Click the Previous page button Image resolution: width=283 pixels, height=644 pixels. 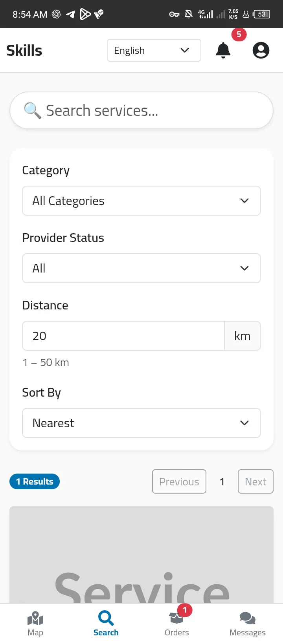(x=179, y=481)
